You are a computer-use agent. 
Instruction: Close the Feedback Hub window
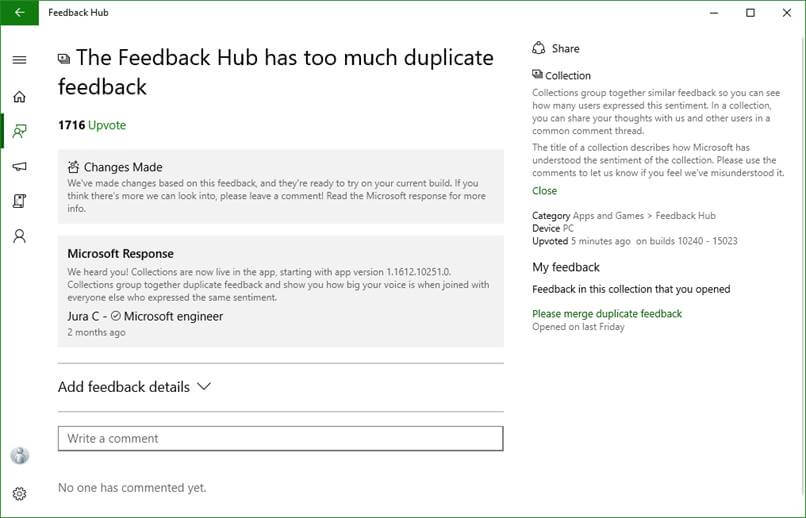pos(787,13)
